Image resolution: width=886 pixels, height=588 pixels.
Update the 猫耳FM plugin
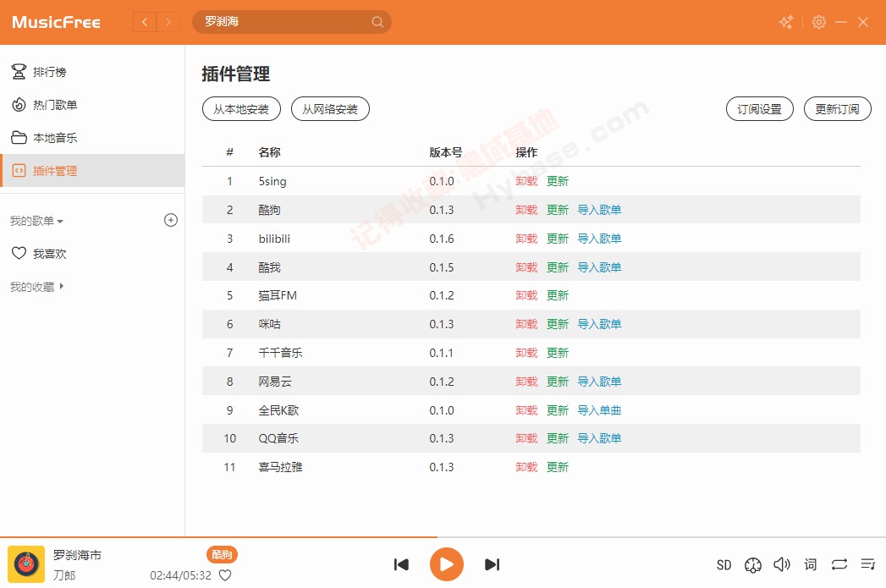pyautogui.click(x=558, y=295)
